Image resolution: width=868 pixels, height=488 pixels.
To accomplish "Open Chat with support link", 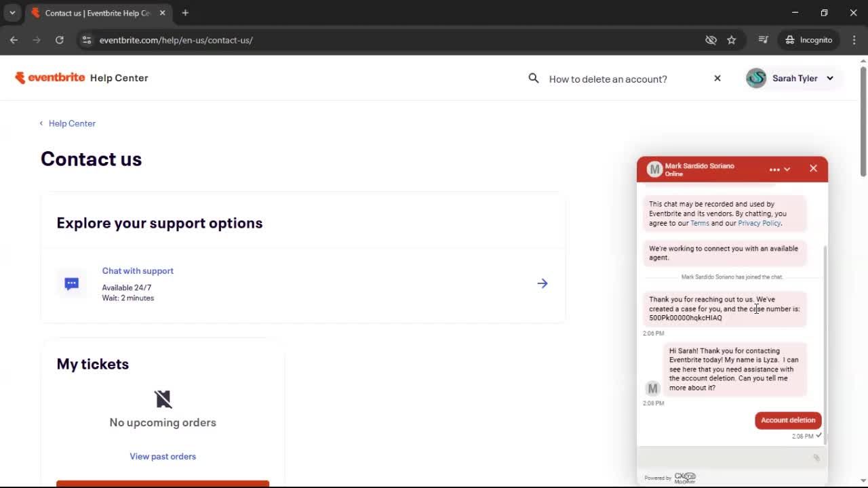I will 138,270.
